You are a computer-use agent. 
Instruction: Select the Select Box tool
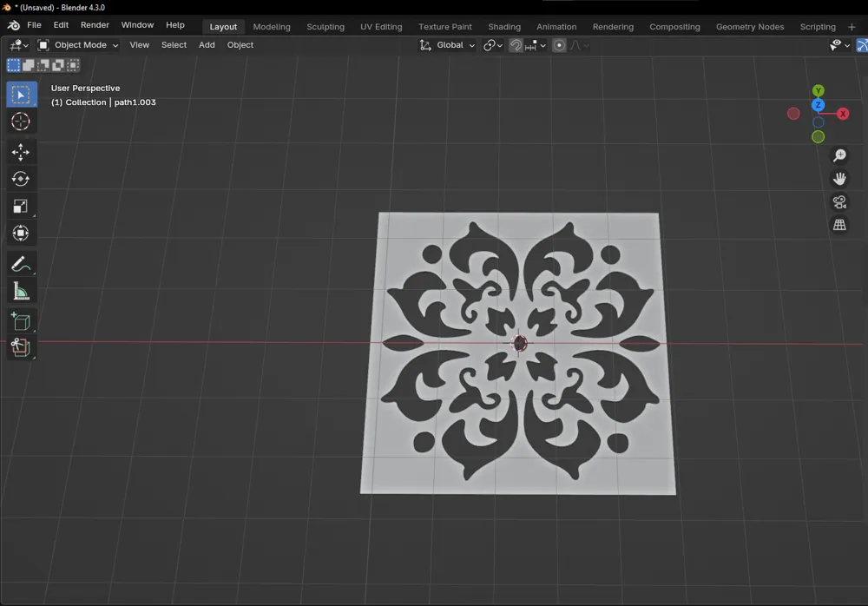pos(21,95)
